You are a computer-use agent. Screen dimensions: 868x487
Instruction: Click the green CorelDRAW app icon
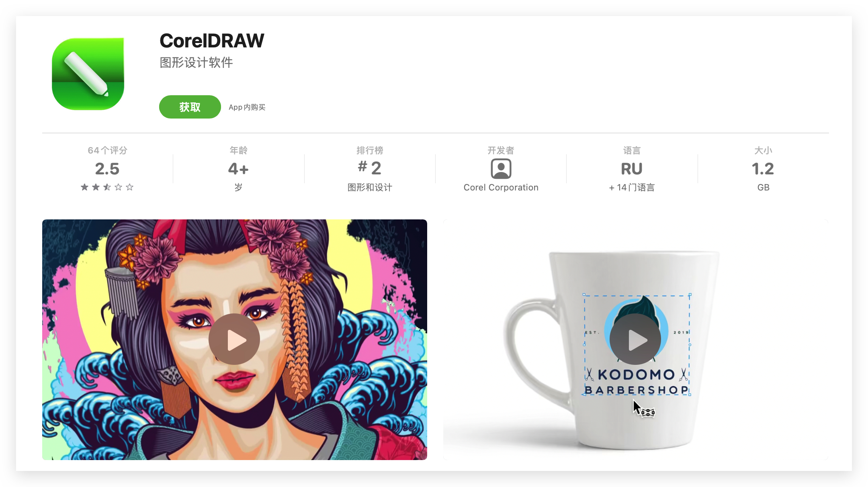tap(88, 74)
